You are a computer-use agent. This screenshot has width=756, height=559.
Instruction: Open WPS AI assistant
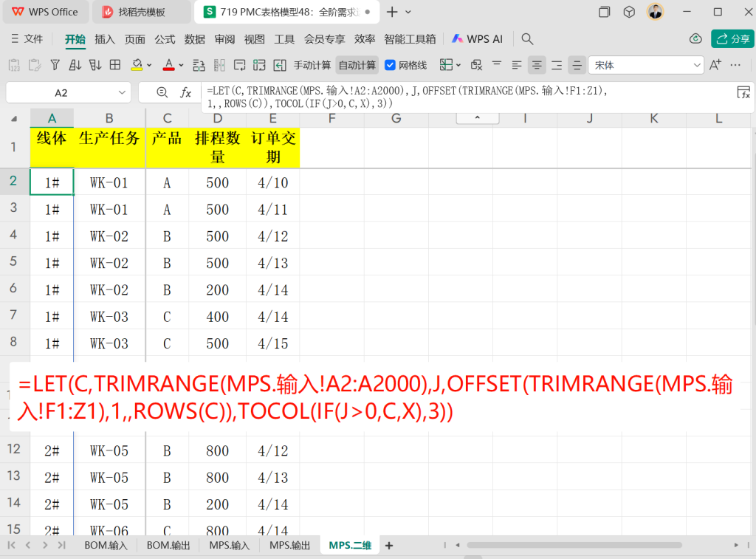478,39
